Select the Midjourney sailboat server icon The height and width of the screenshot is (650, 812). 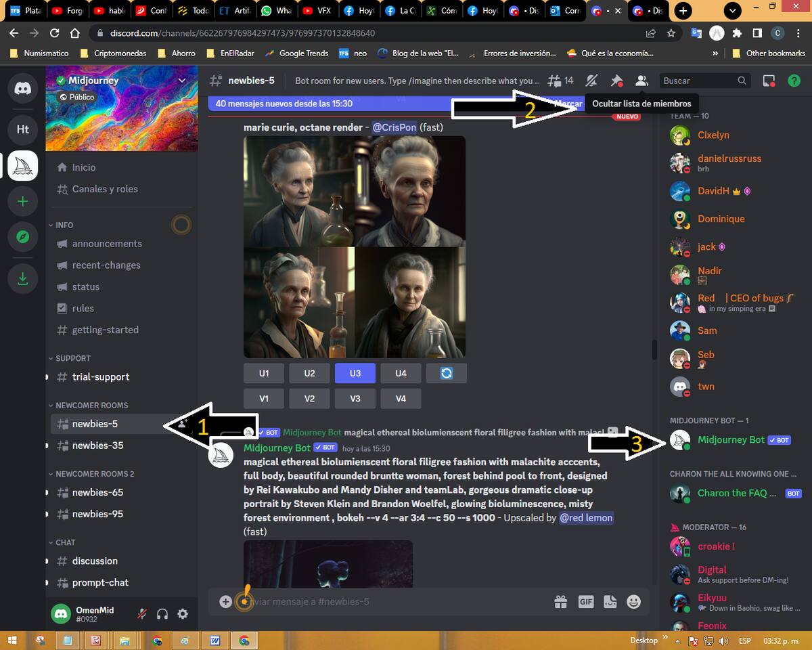23,166
